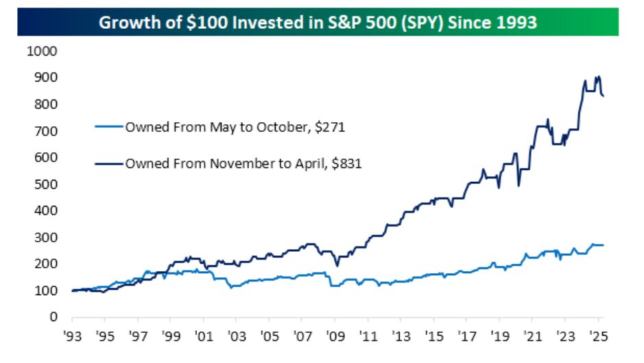The width and height of the screenshot is (644, 363).
Task: Click the '09 x-axis label
Action: [x=335, y=336]
